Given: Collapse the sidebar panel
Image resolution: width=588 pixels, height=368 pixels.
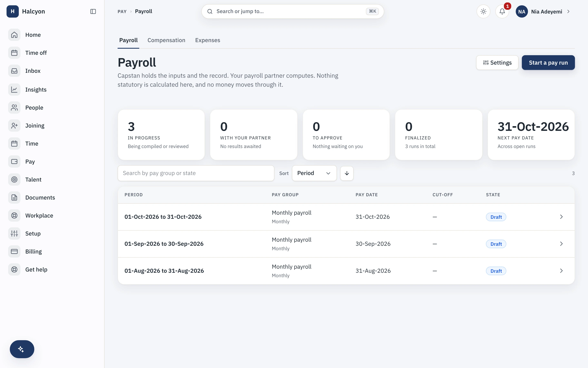Looking at the screenshot, I should (x=93, y=11).
